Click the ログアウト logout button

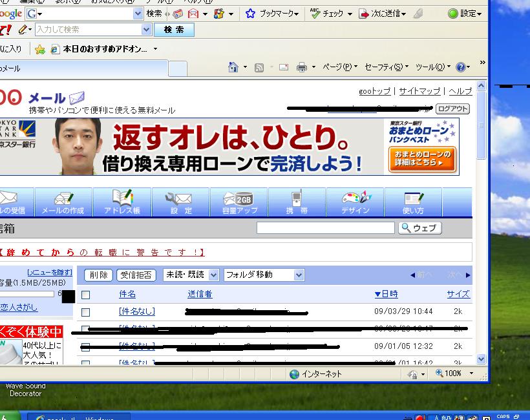(x=452, y=109)
